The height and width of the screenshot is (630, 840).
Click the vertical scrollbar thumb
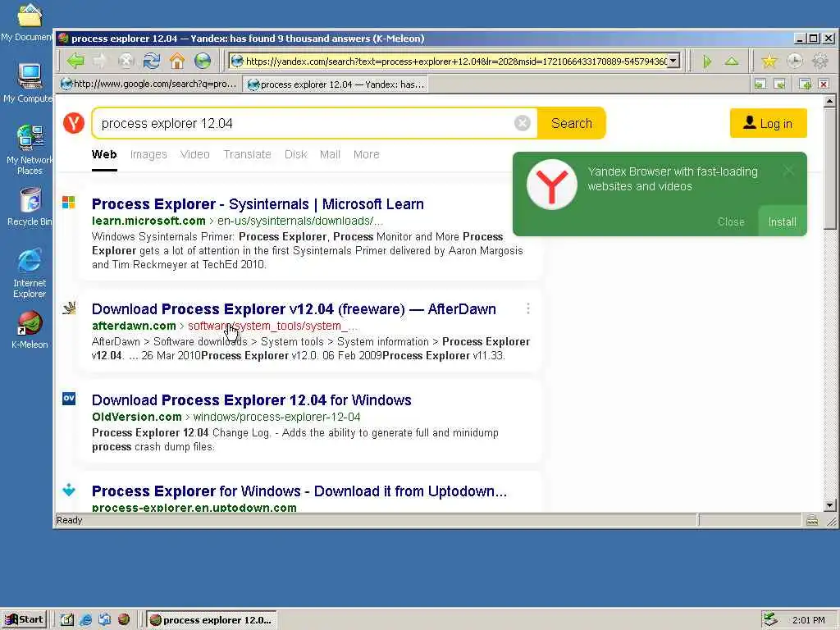(x=829, y=168)
